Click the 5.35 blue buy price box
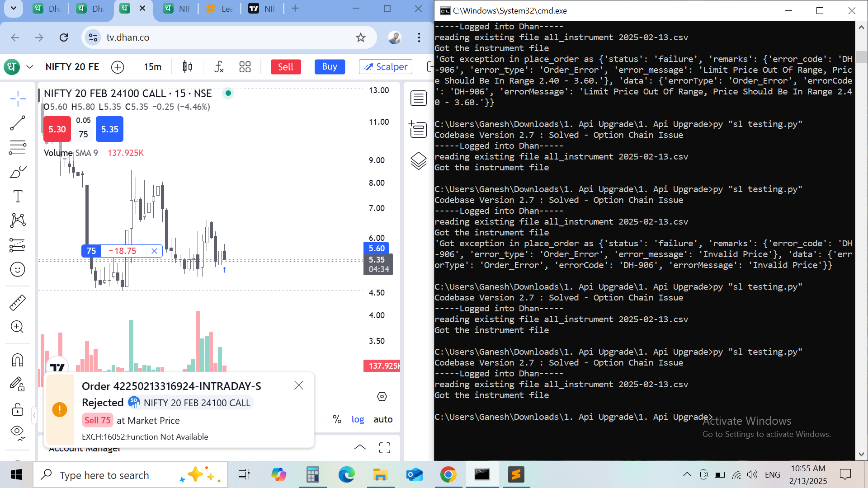 [x=110, y=129]
